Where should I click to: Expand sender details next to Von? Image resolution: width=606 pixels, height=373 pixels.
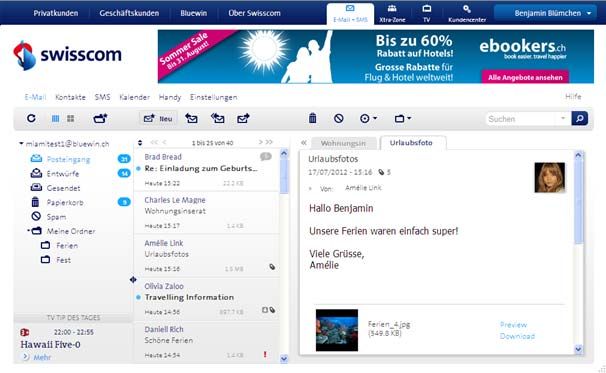(310, 189)
